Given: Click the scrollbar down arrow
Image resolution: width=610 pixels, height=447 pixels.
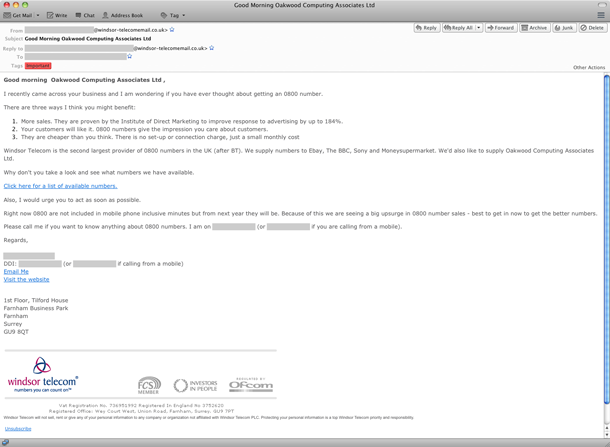Looking at the screenshot, I should coord(606,434).
